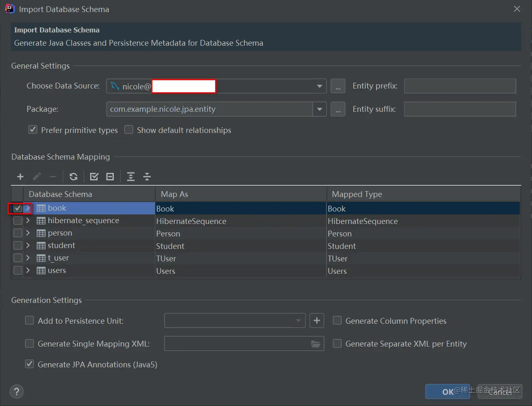The image size is (532, 406).
Task: Click the Book Mapped Type cell
Action: [424, 209]
